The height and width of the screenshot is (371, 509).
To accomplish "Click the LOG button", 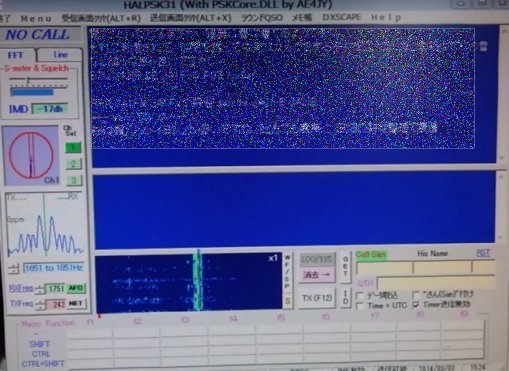I will 316,259.
